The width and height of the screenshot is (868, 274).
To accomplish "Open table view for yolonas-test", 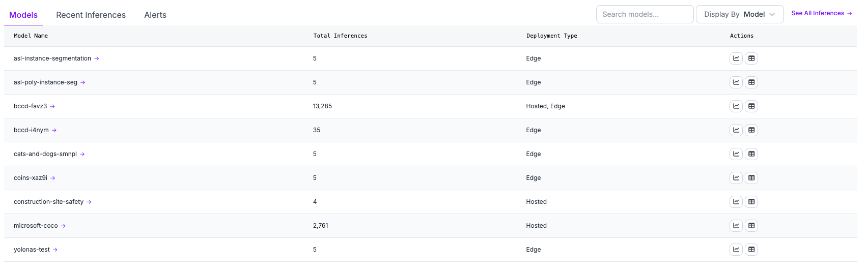I will coord(751,250).
